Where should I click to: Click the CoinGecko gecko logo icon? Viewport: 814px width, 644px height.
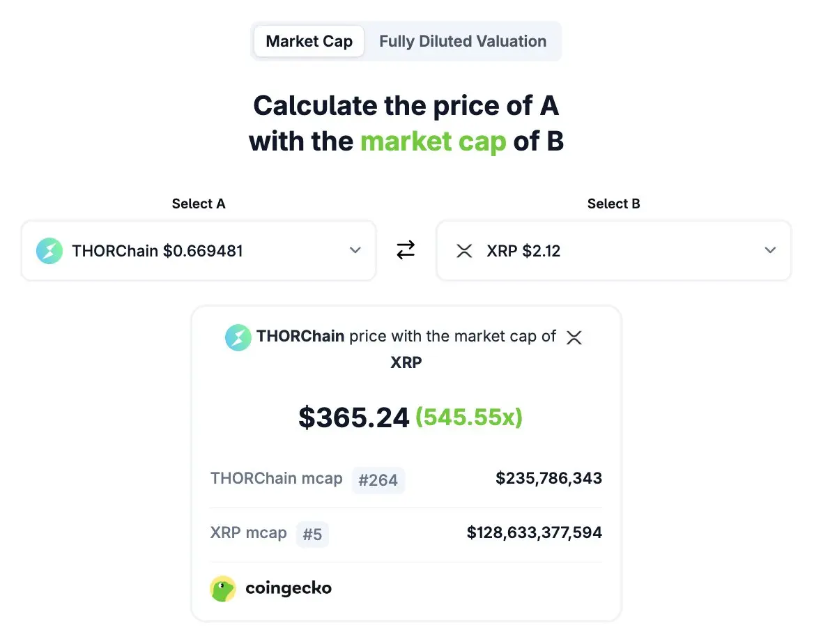pyautogui.click(x=223, y=588)
